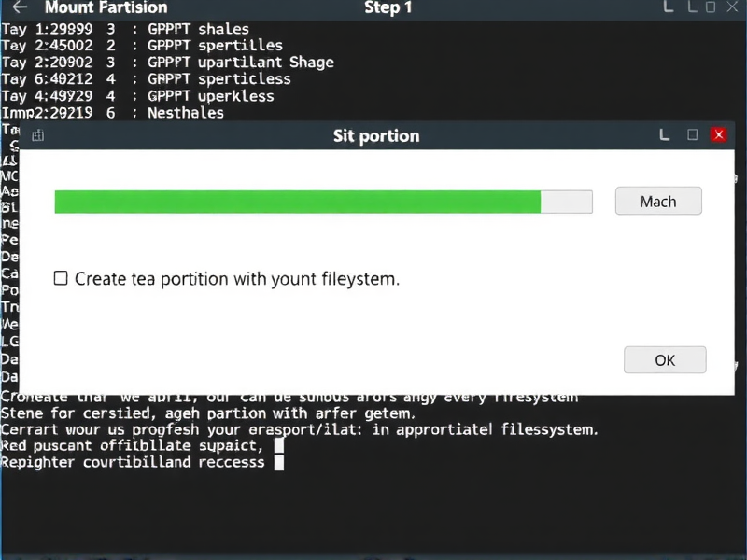The height and width of the screenshot is (560, 747).
Task: Click the 'Create tea portition with yount fileystem' label
Action: click(x=236, y=278)
